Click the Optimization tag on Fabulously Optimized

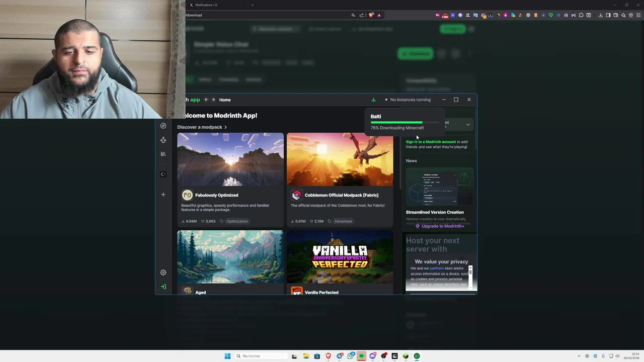coord(237,221)
